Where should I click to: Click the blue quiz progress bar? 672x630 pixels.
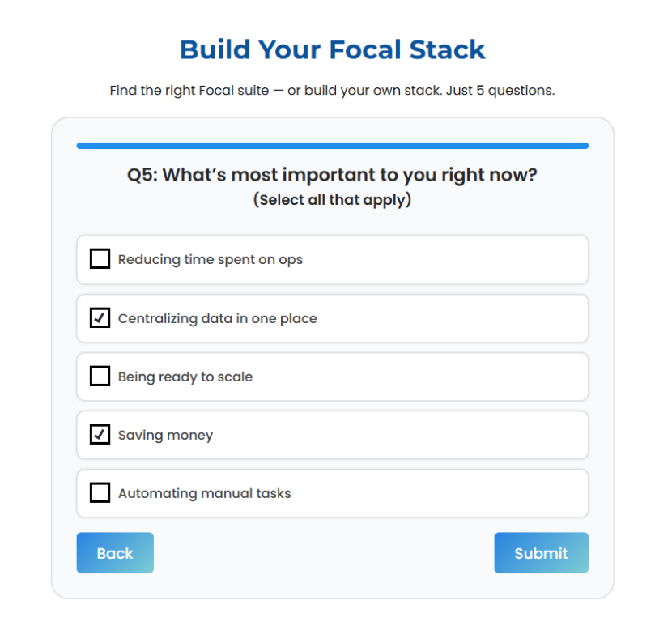click(332, 146)
